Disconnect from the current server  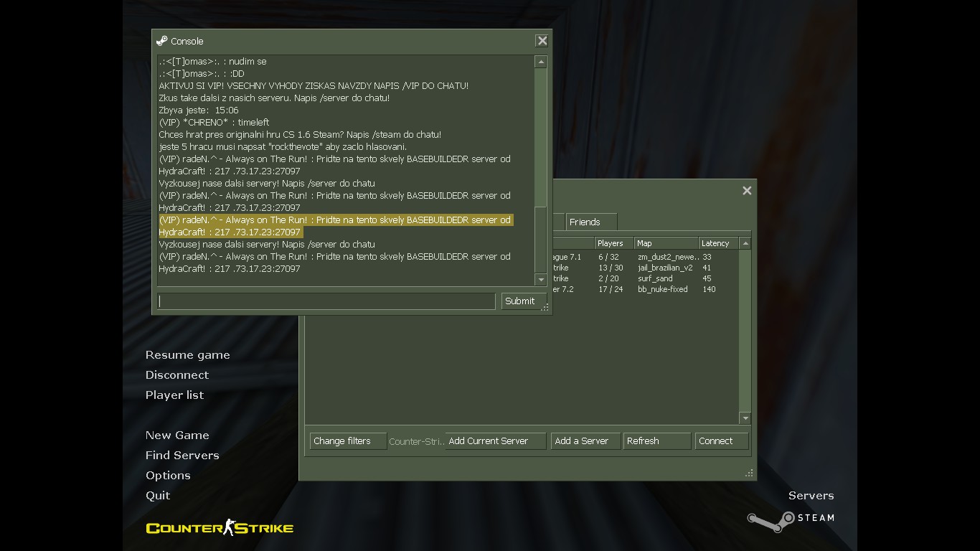[x=177, y=375]
